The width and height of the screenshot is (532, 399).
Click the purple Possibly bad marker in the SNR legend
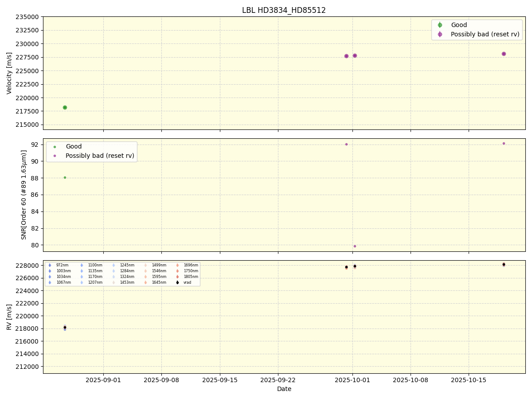point(55,156)
